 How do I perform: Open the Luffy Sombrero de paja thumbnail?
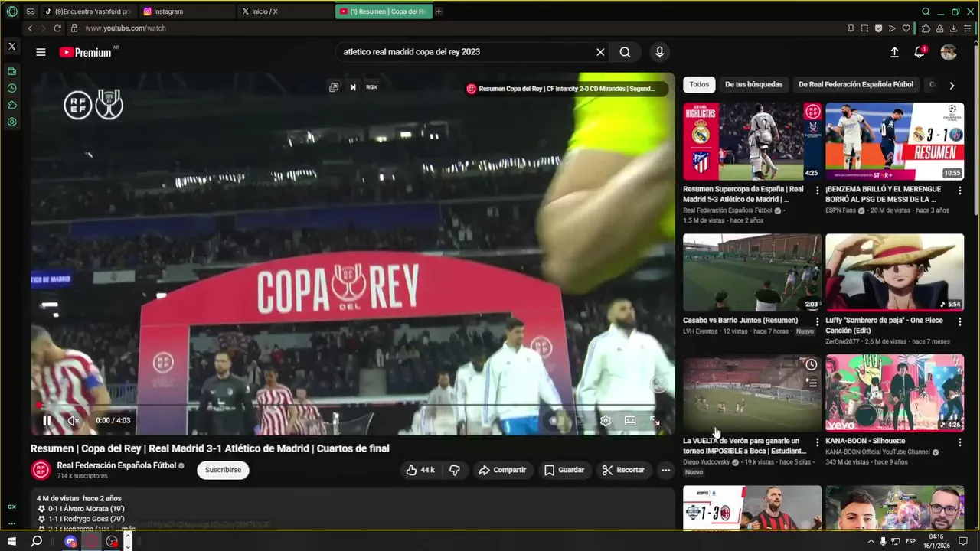[894, 272]
